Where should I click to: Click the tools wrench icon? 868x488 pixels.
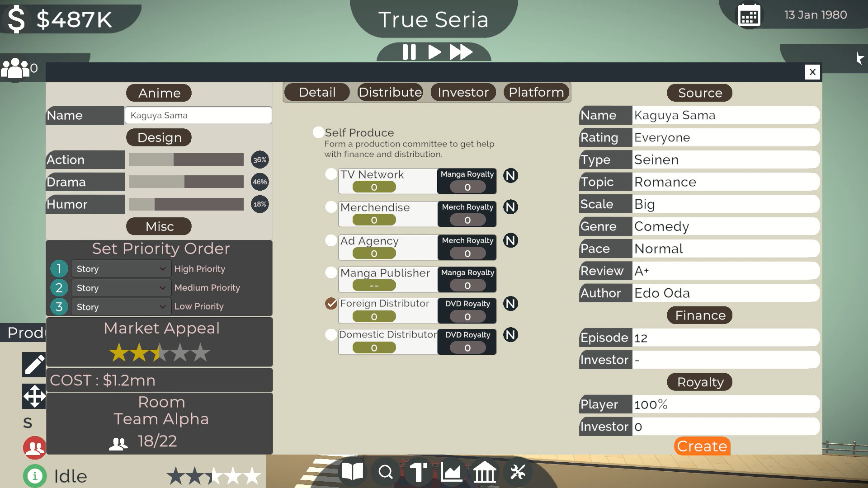518,472
